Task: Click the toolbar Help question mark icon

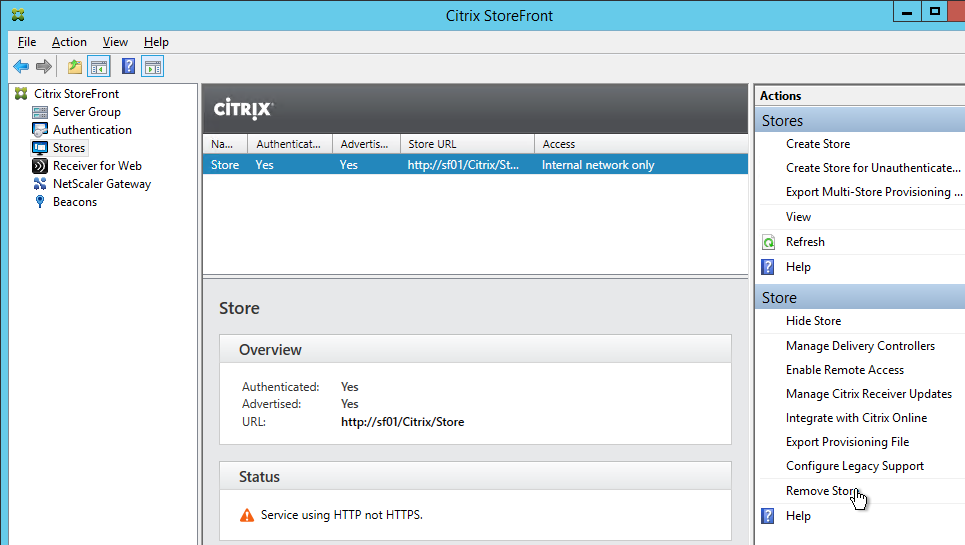Action: [x=128, y=66]
